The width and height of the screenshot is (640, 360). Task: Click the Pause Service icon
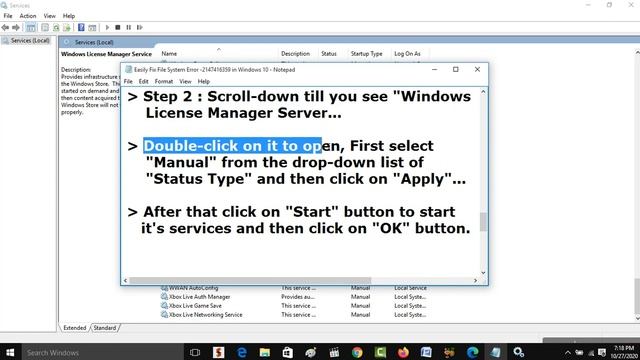point(129,27)
